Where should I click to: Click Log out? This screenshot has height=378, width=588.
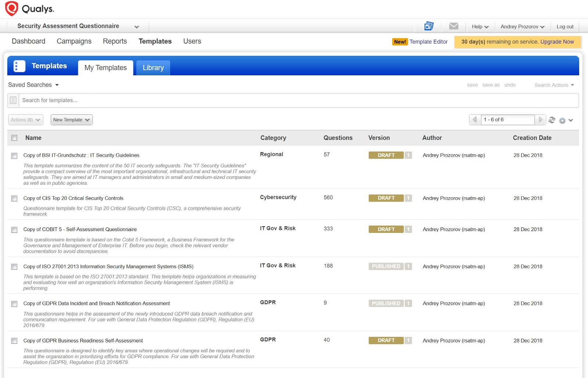[x=565, y=26]
